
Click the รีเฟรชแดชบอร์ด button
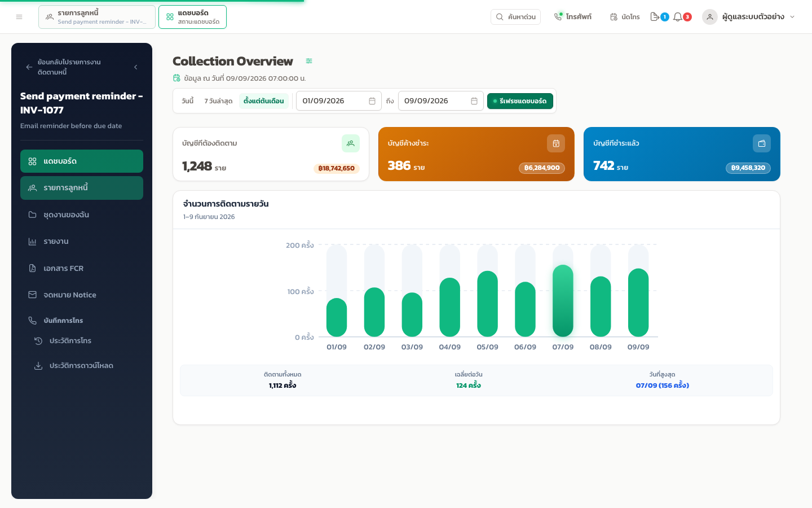point(520,101)
